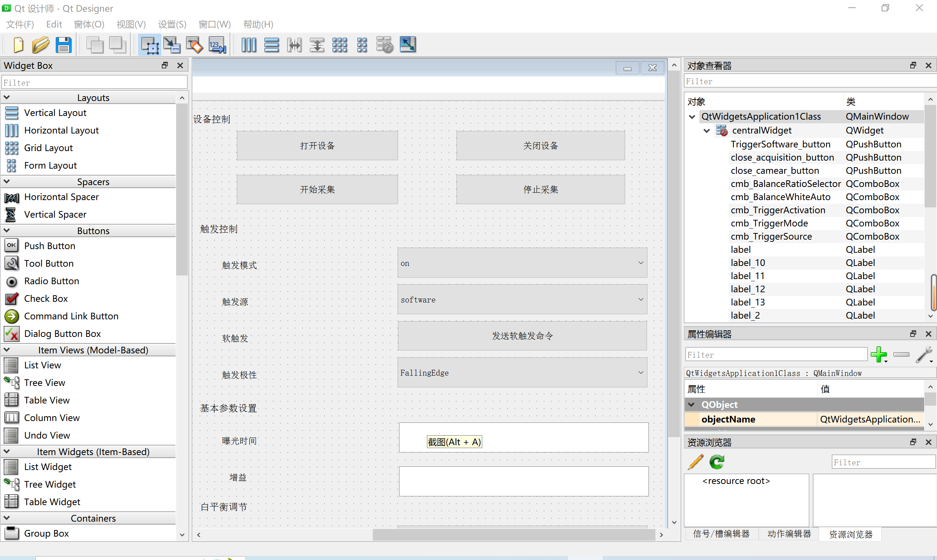Collapse the centralWidget tree node

click(x=707, y=131)
